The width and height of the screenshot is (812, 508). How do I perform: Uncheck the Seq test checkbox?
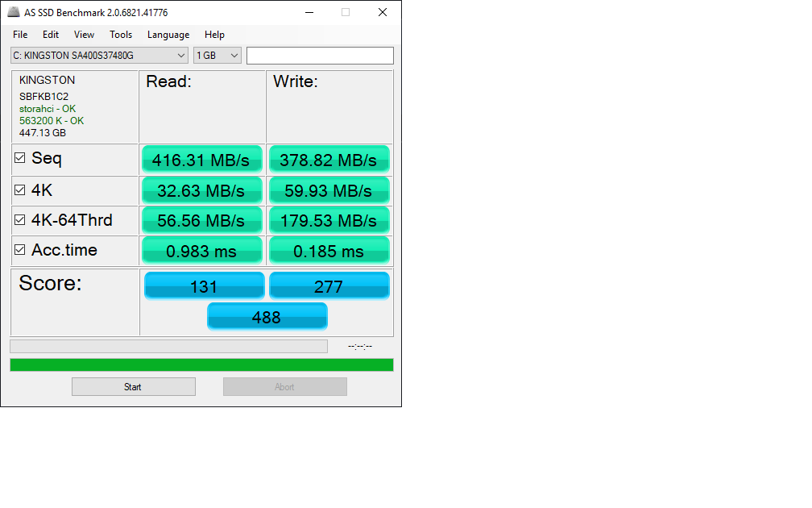coord(20,159)
